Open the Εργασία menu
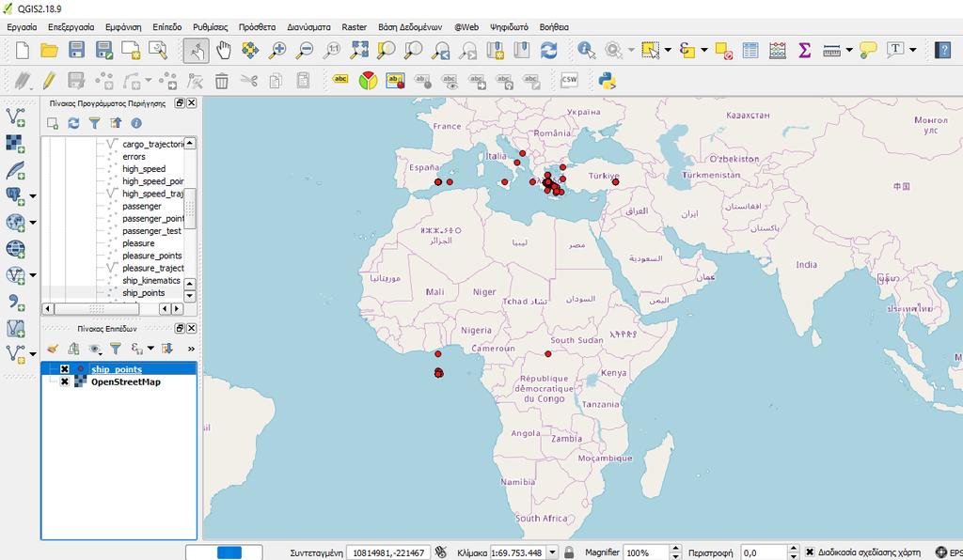Screen dimensions: 963x560 22,27
